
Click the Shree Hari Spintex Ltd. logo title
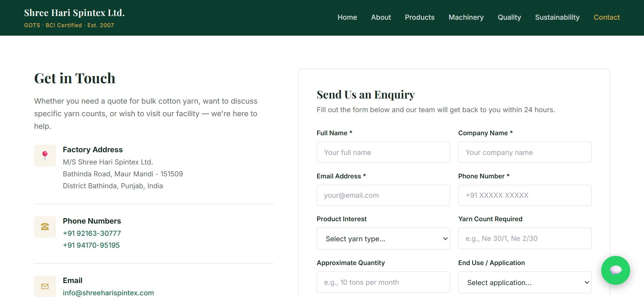click(74, 13)
